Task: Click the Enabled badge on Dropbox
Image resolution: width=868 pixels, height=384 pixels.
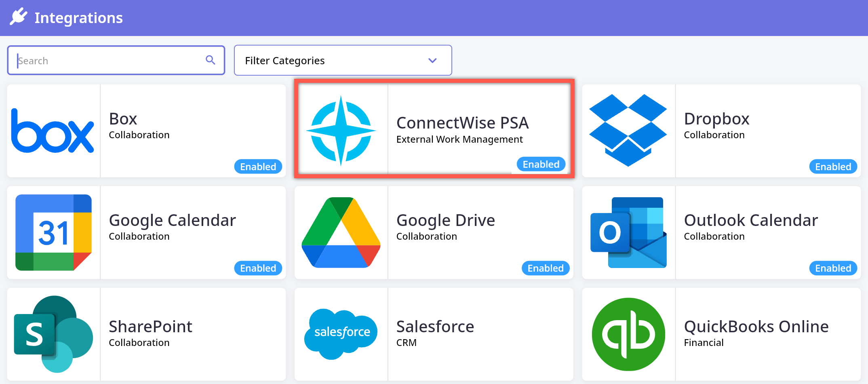Action: [833, 167]
